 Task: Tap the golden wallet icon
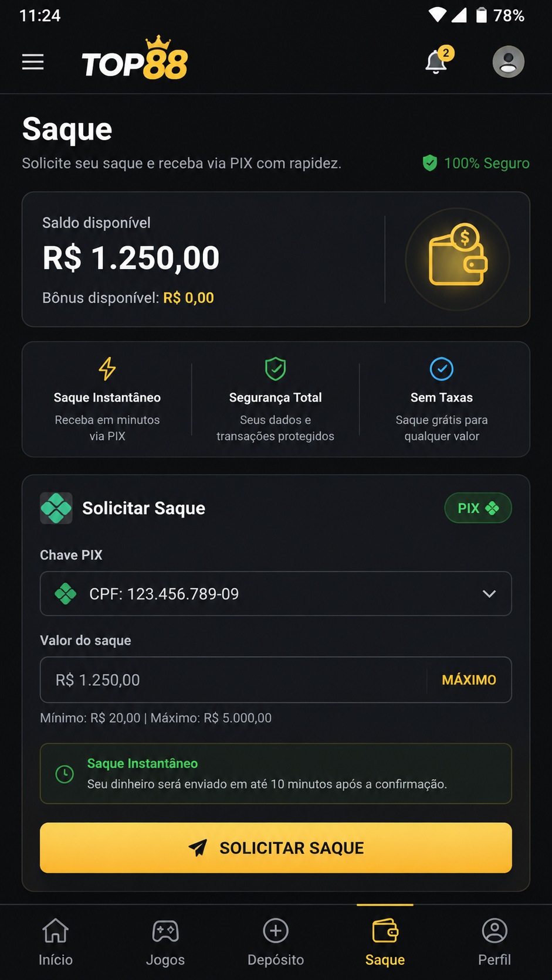pos(458,258)
